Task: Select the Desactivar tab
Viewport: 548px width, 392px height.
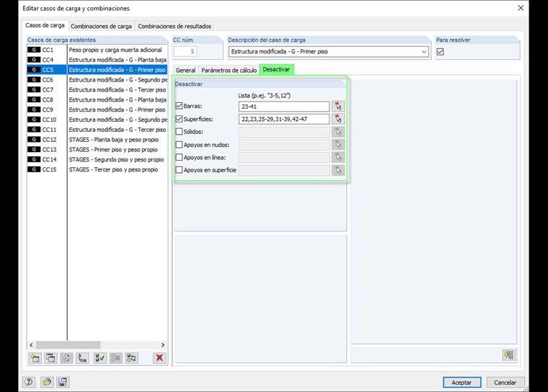Action: coord(276,69)
